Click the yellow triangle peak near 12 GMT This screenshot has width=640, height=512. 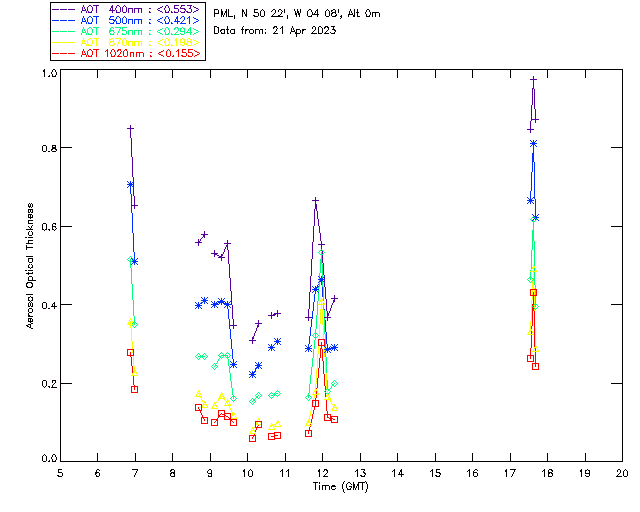click(x=321, y=302)
